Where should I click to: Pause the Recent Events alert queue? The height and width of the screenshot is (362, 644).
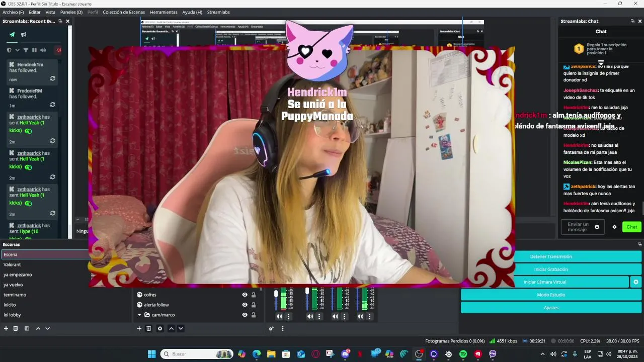click(34, 50)
